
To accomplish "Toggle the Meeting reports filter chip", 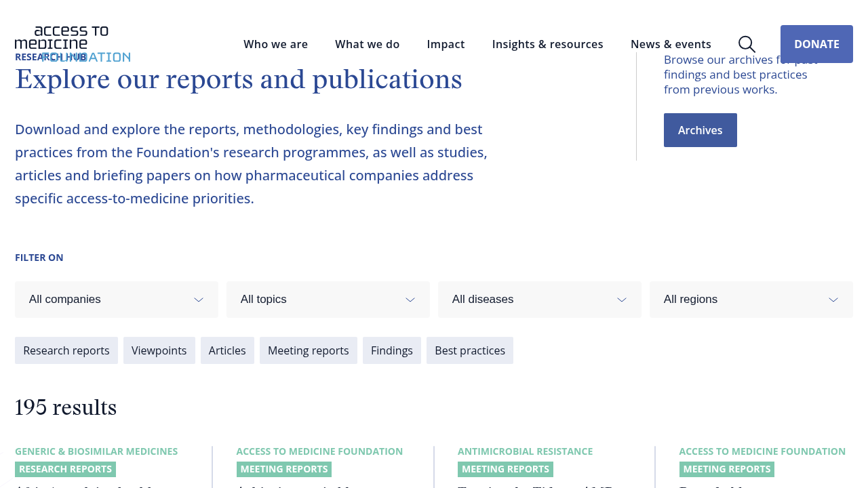I will pos(309,350).
